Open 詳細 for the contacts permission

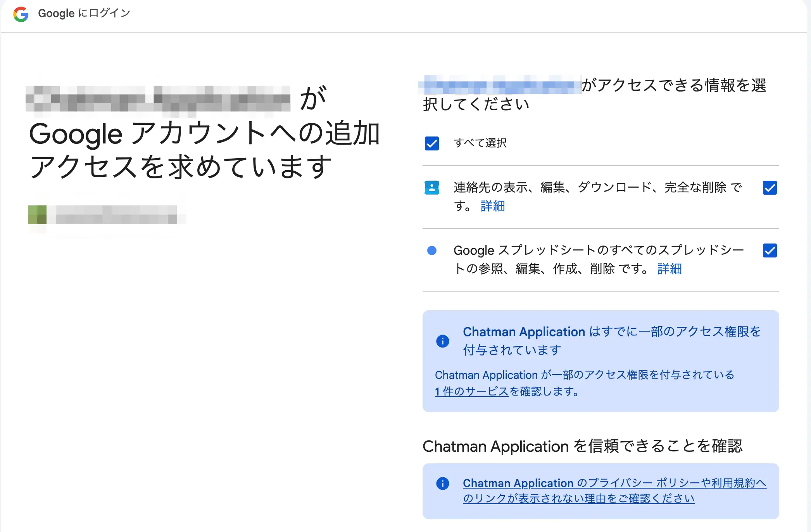[492, 206]
